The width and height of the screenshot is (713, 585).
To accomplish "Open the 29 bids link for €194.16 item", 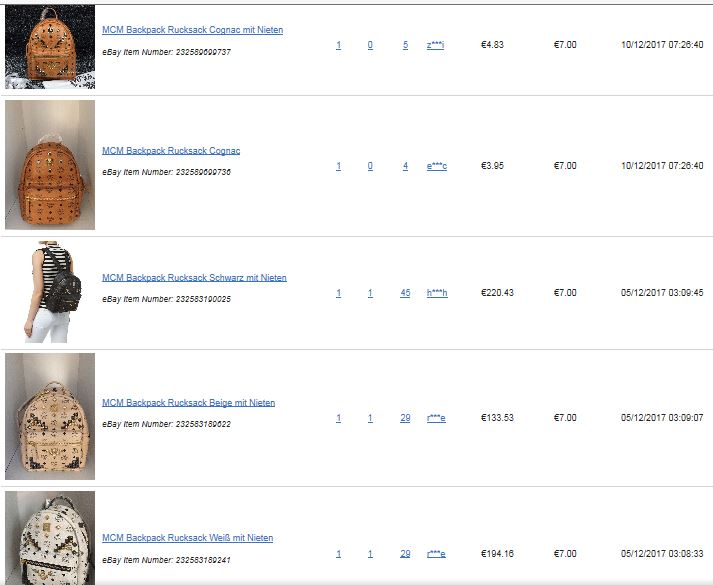I will point(405,554).
